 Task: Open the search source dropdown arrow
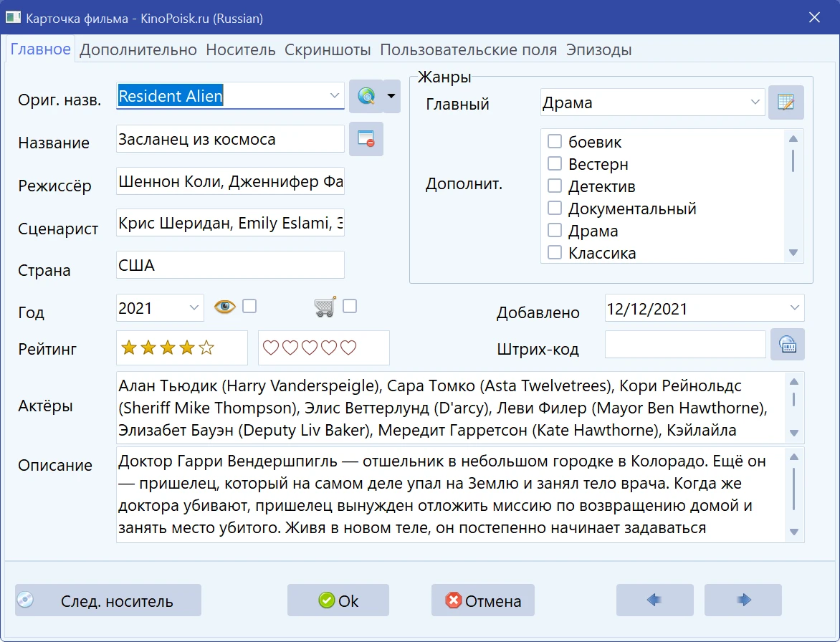[x=391, y=97]
